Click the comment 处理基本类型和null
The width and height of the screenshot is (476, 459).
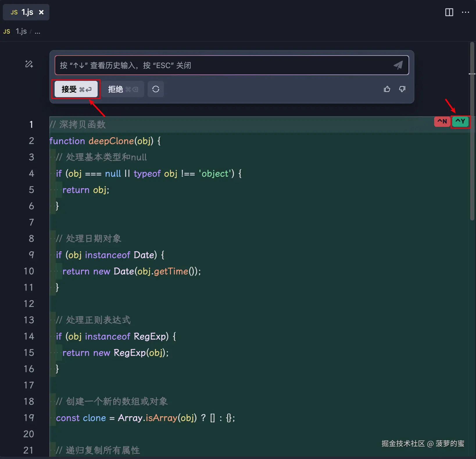(101, 157)
